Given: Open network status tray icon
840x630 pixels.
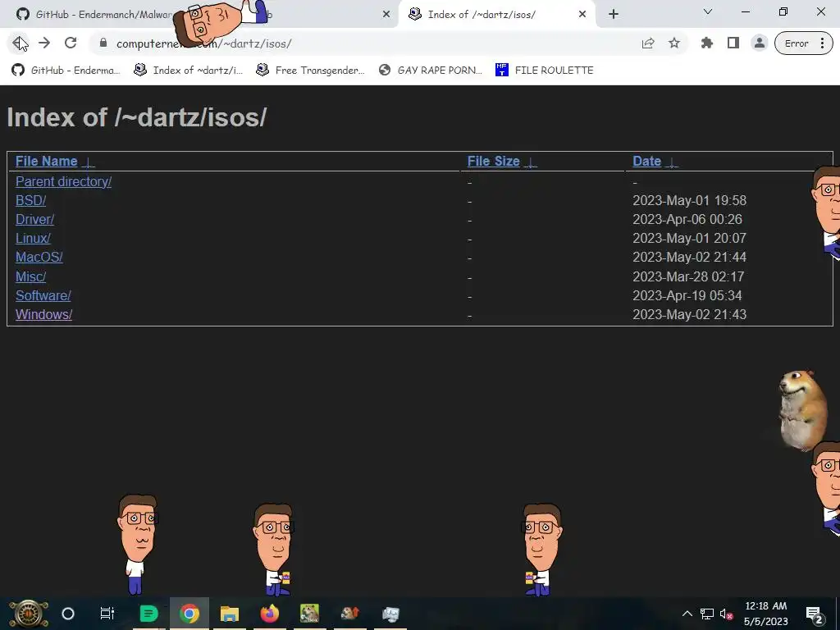Looking at the screenshot, I should (707, 614).
